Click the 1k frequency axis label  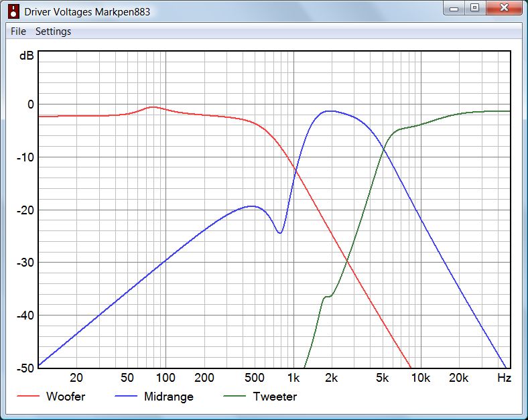293,378
